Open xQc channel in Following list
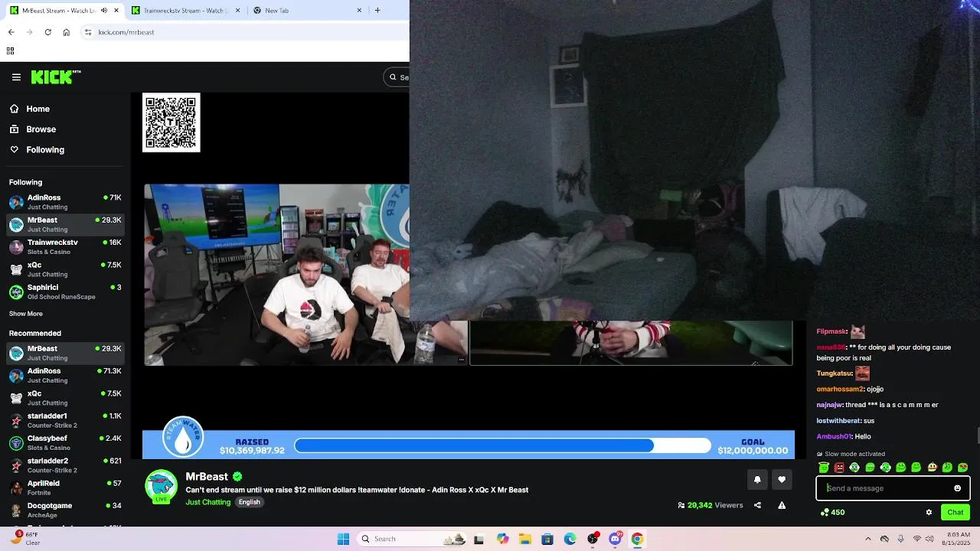This screenshot has height=551, width=980. [x=66, y=269]
